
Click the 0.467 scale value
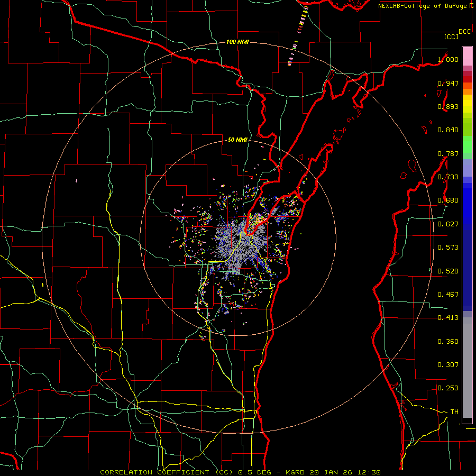(x=448, y=295)
